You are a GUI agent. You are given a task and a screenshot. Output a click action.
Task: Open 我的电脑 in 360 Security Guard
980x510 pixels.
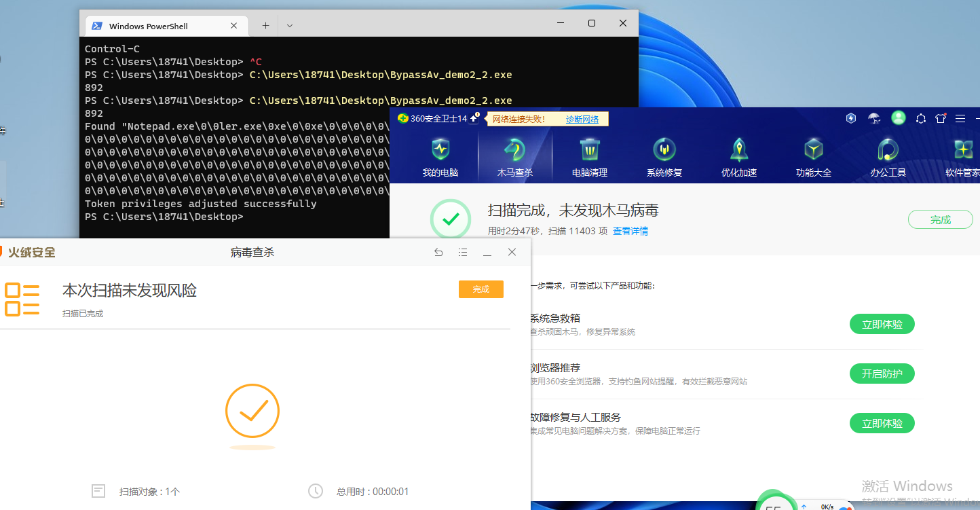pos(440,157)
